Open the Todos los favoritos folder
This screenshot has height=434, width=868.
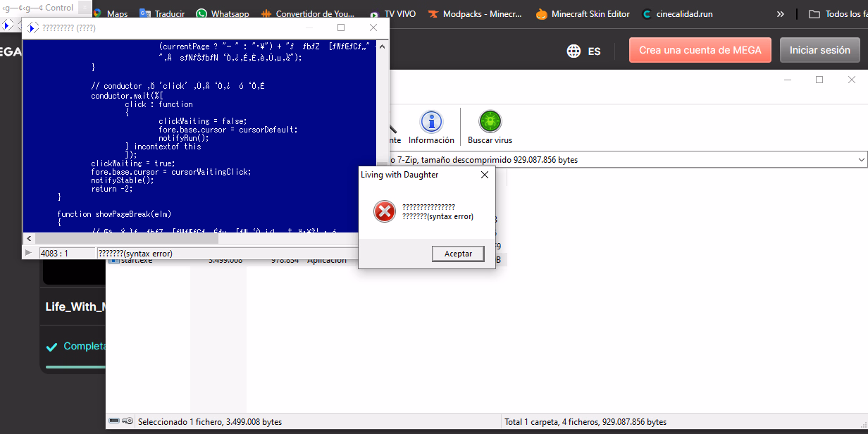[837, 13]
